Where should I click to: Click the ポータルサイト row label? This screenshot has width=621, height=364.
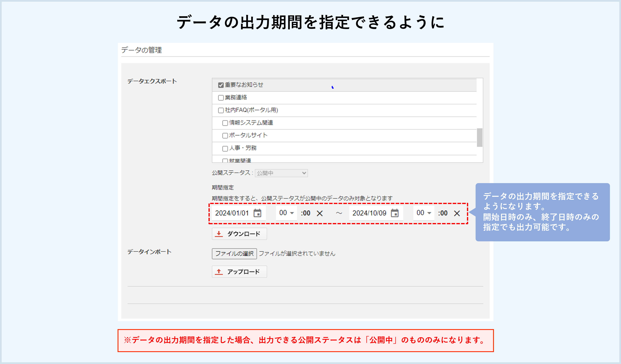(x=248, y=135)
